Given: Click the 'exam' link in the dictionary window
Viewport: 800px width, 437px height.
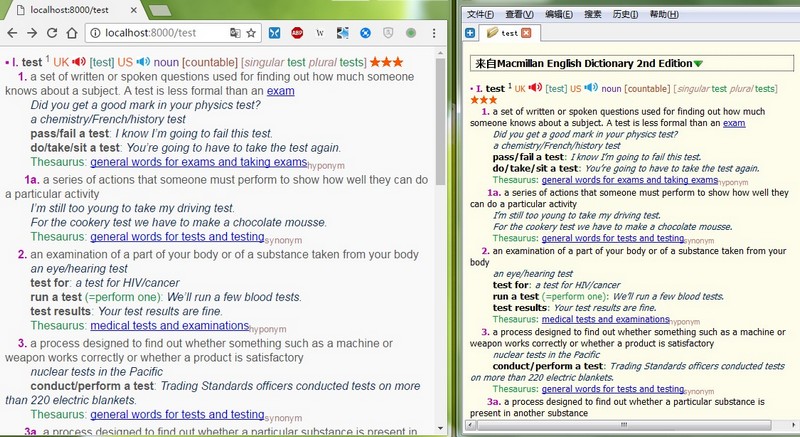Looking at the screenshot, I should [x=734, y=123].
